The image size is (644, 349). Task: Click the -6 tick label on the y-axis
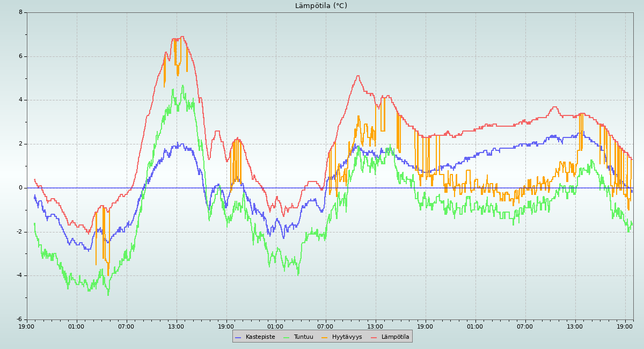click(x=19, y=319)
